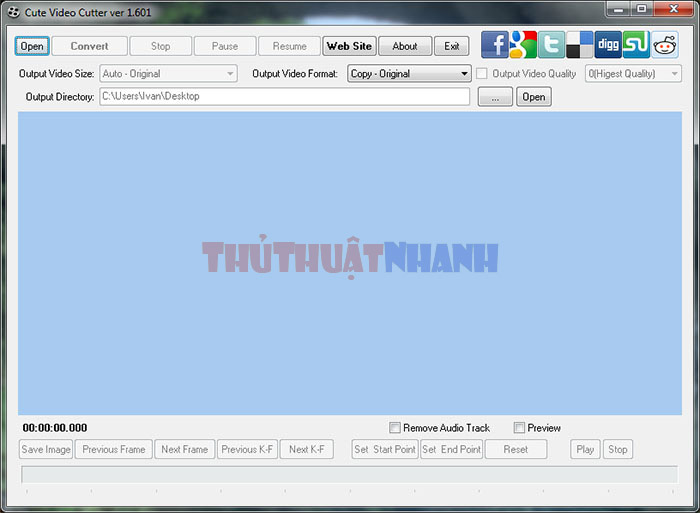Open the About dialog button
This screenshot has width=700, height=513.
coord(405,46)
